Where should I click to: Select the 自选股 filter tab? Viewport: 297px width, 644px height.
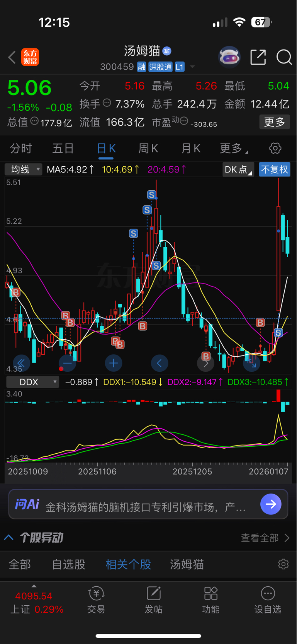68,564
